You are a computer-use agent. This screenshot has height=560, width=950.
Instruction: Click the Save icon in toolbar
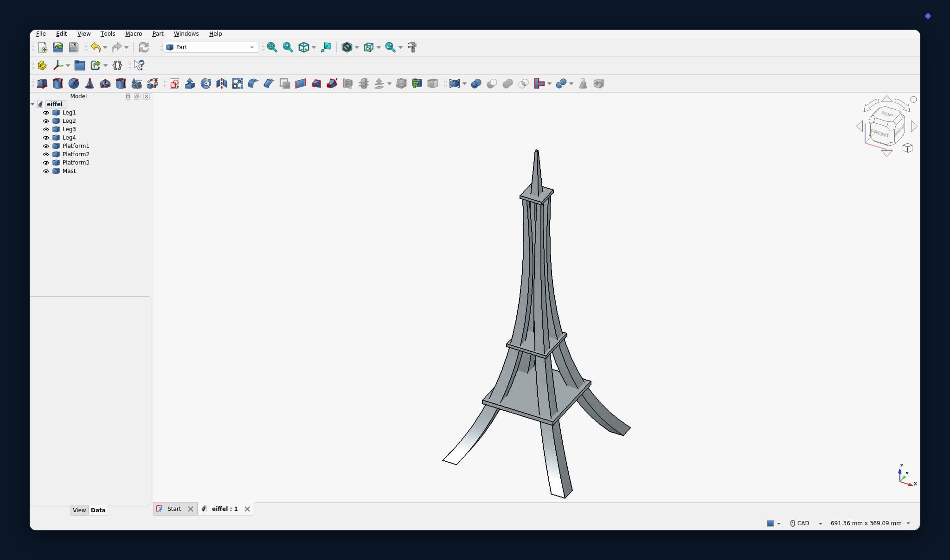(74, 47)
